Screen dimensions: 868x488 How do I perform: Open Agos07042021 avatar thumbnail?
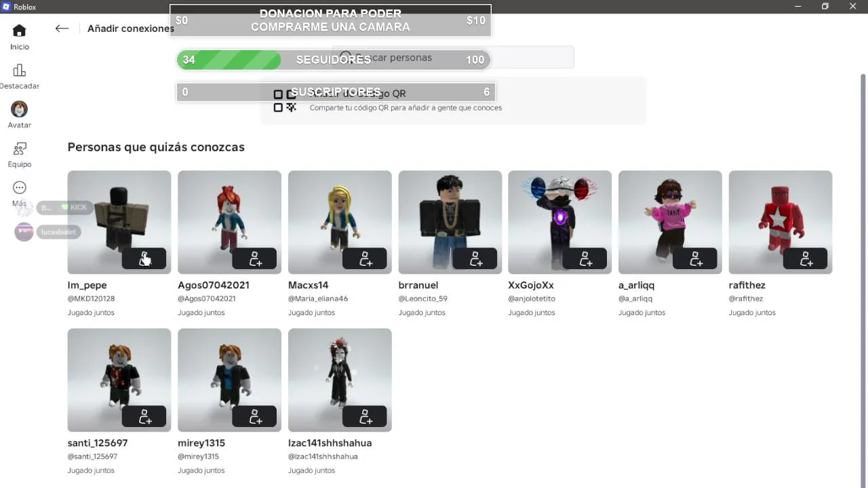click(x=229, y=222)
